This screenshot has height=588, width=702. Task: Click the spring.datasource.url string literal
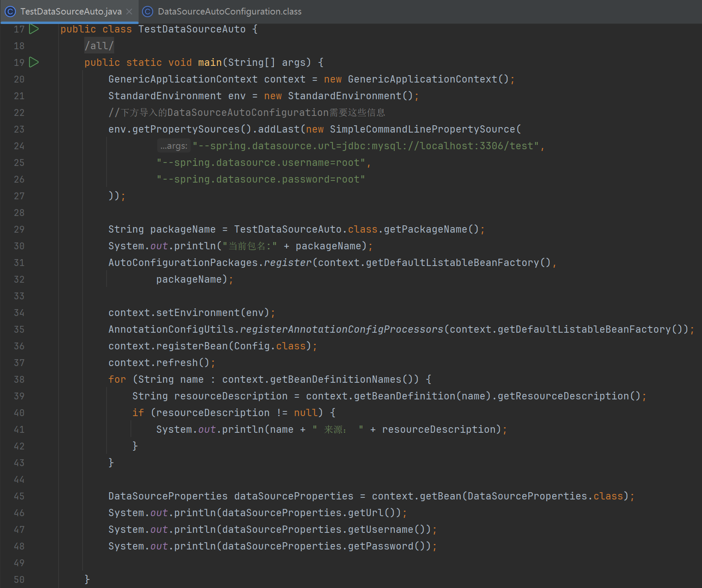click(366, 146)
